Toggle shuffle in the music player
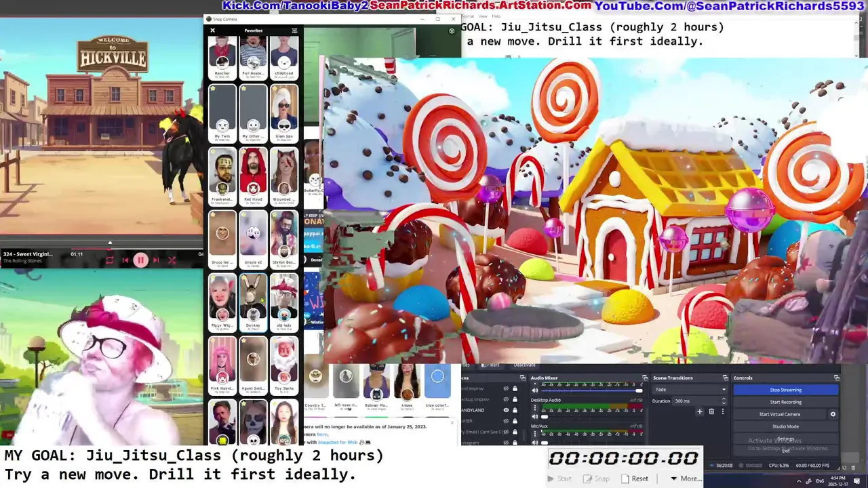Screen dimensions: 868x488 pyautogui.click(x=172, y=260)
